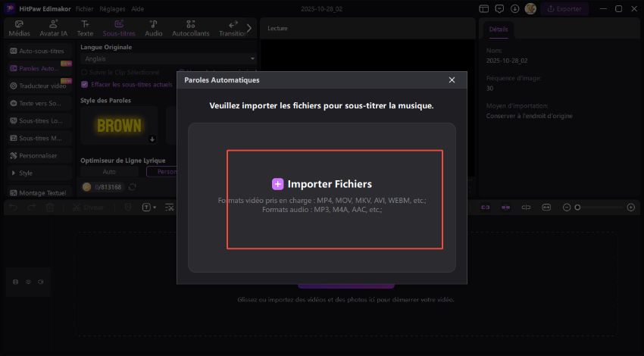Toggle Effacer les sous-titres actuels checkbox
The image size is (644, 356).
click(84, 84)
